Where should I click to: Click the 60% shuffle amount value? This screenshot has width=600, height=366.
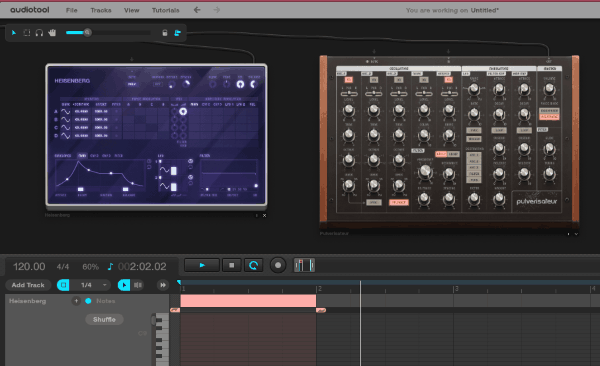coord(91,267)
